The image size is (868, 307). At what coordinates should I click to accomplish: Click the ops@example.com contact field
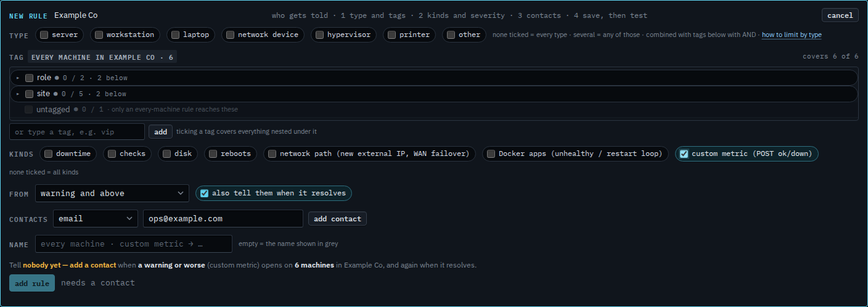223,219
